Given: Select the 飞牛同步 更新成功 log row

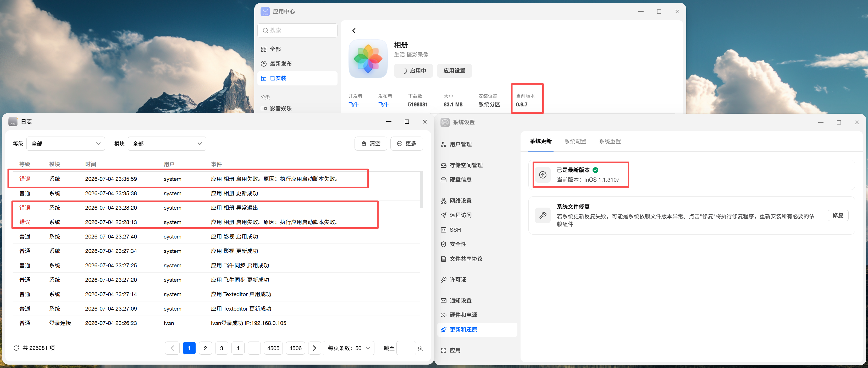Looking at the screenshot, I should click(x=217, y=280).
